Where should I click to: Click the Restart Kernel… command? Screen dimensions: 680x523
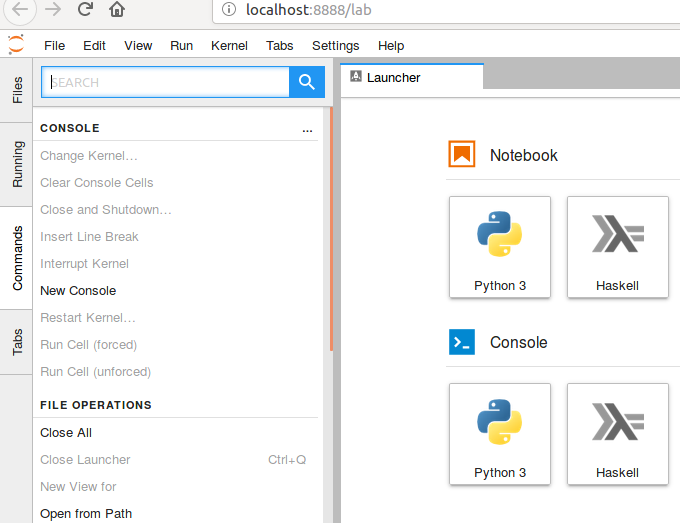coord(88,317)
